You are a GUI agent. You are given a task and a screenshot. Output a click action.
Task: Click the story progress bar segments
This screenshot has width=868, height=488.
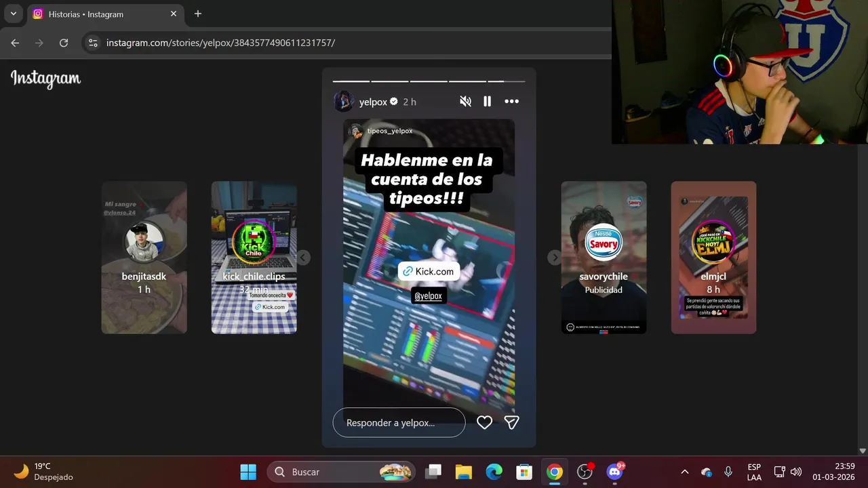pos(429,81)
